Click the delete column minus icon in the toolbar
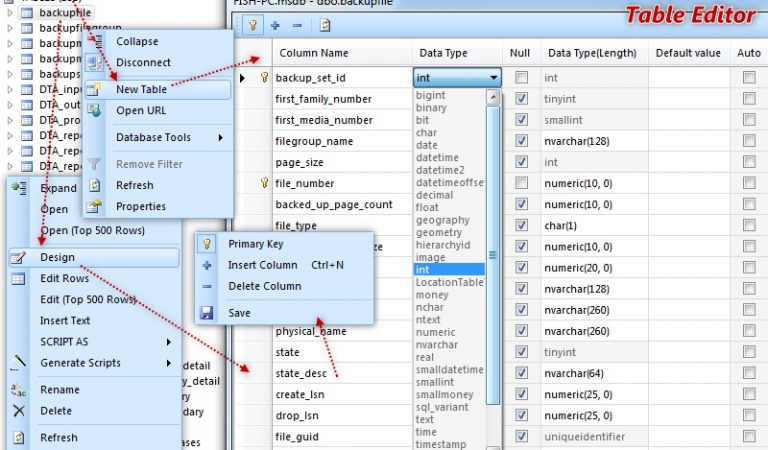This screenshot has height=450, width=768. (x=296, y=24)
